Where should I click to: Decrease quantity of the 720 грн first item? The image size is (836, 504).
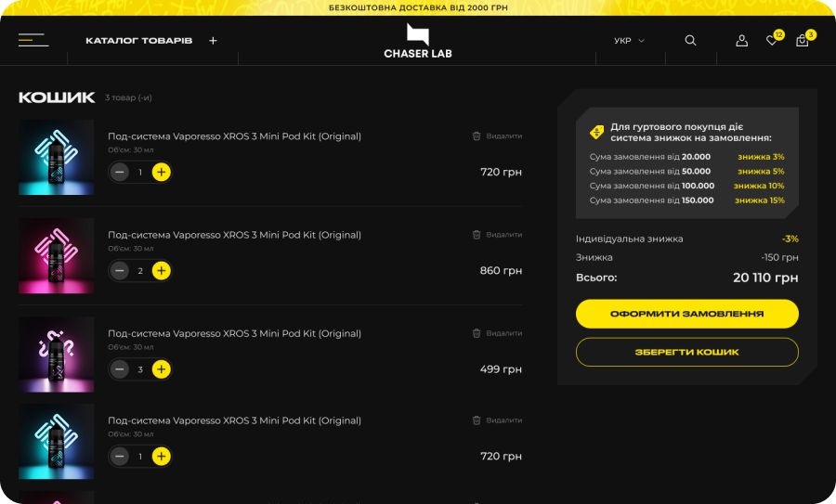120,172
